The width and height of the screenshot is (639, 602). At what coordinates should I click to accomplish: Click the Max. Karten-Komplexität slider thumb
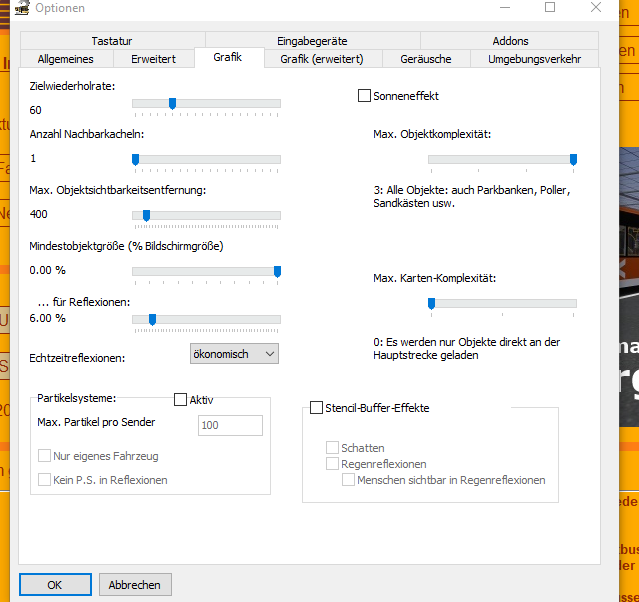[431, 304]
